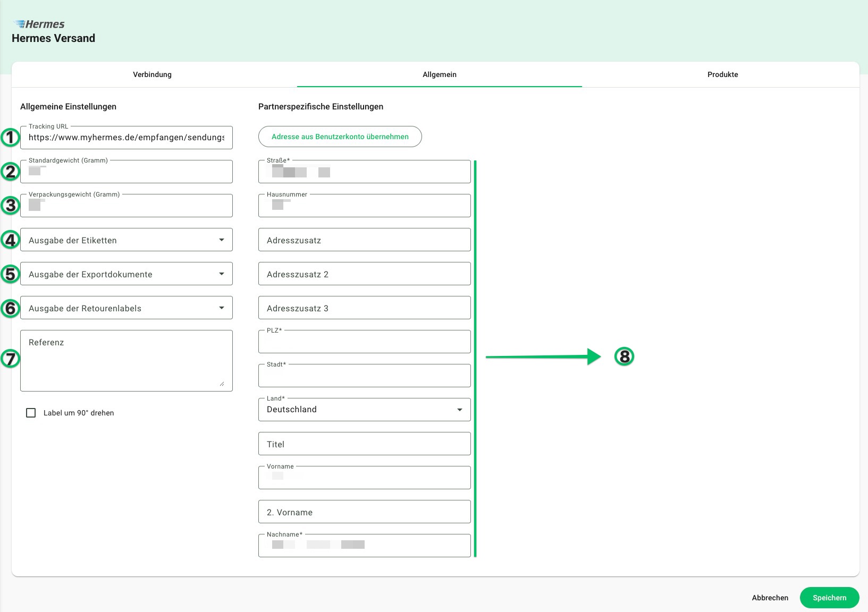Click the Verpackungsgewicht (Gramm) field
Screen dimensions: 868x612
click(x=127, y=206)
